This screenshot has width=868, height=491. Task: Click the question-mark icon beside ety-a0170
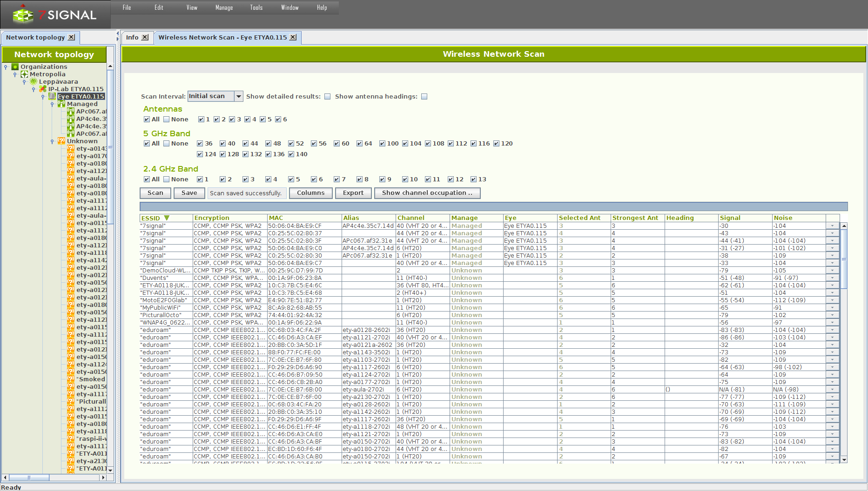[x=71, y=156]
